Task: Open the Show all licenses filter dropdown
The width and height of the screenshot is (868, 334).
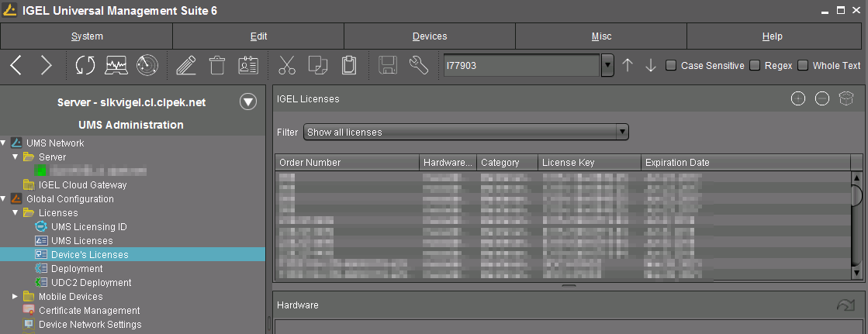Action: tap(465, 133)
